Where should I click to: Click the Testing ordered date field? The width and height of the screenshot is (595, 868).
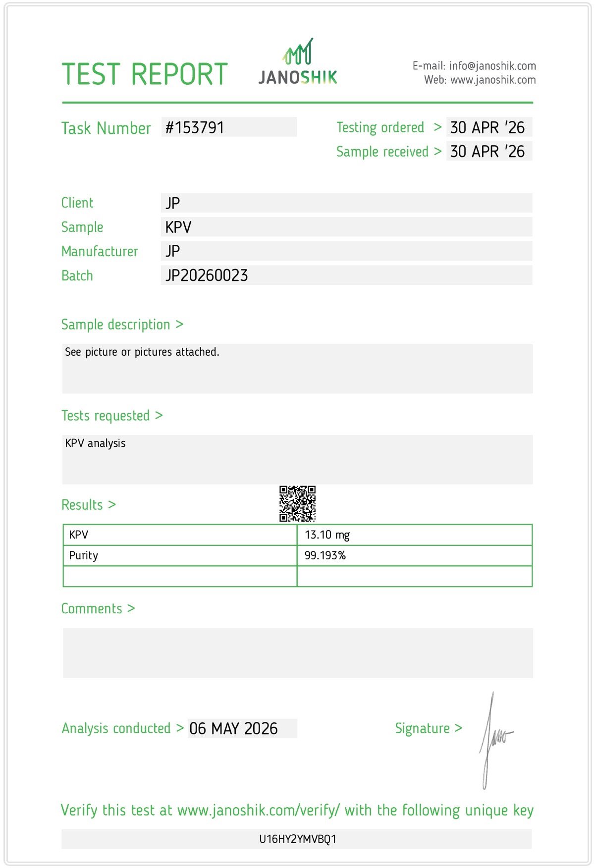(x=489, y=127)
